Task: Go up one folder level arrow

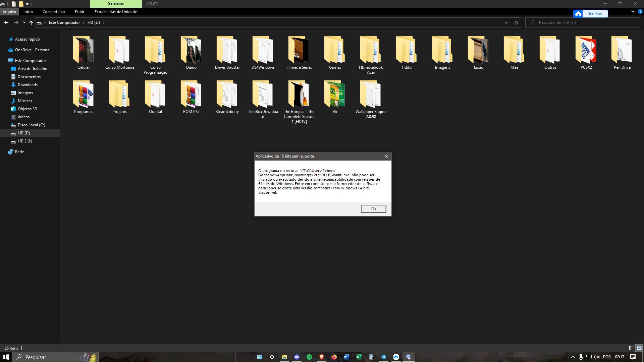Action: (31, 22)
